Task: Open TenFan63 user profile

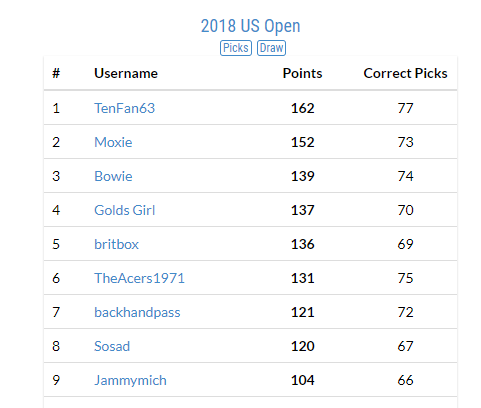Action: coord(125,108)
